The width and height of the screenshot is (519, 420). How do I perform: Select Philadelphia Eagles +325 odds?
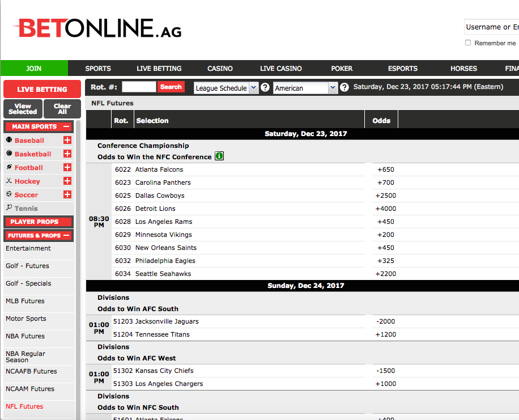[x=386, y=261]
